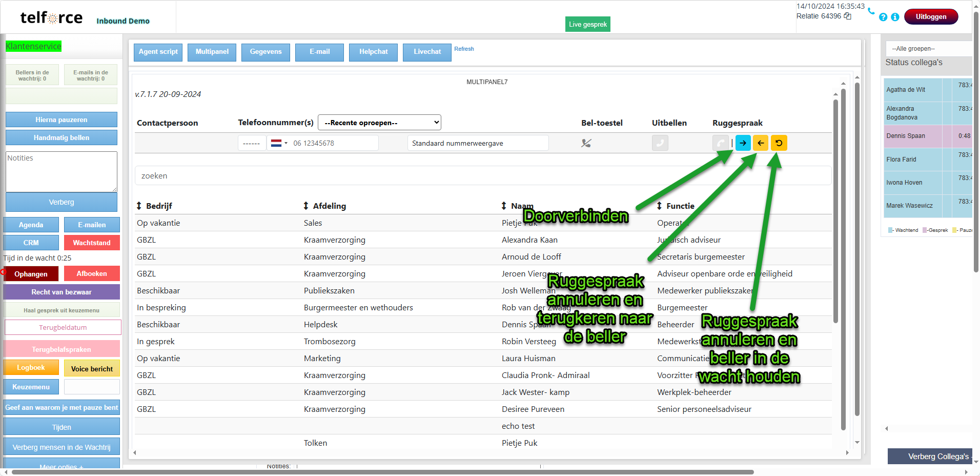Click the blue question mark help icon
This screenshot has width=980, height=476.
(x=883, y=17)
